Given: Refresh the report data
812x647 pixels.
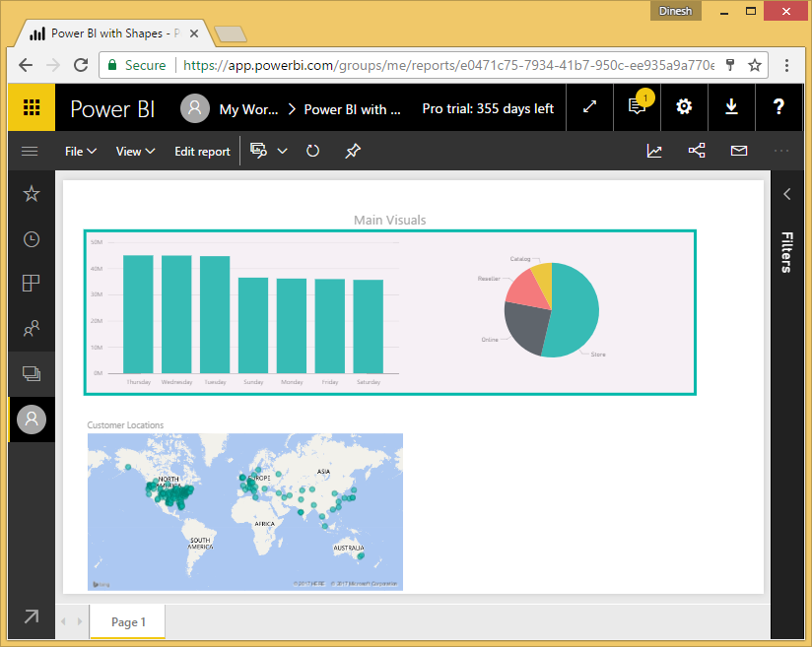Looking at the screenshot, I should point(312,151).
